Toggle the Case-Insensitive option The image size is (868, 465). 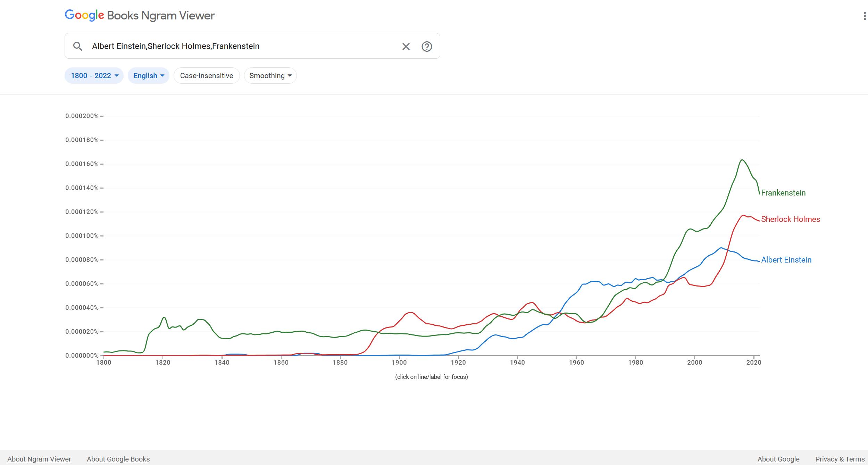tap(207, 76)
